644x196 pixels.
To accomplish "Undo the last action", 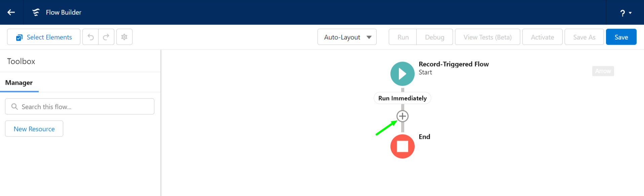I will tap(90, 37).
